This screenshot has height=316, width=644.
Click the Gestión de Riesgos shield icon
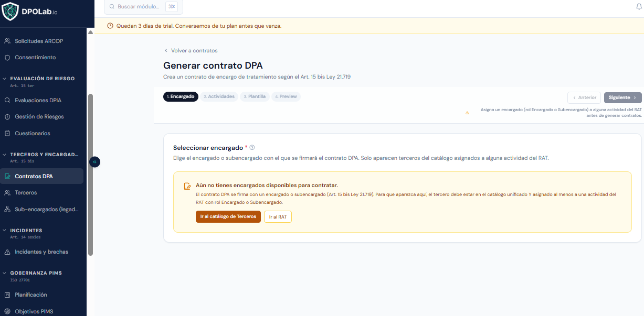tap(7, 117)
